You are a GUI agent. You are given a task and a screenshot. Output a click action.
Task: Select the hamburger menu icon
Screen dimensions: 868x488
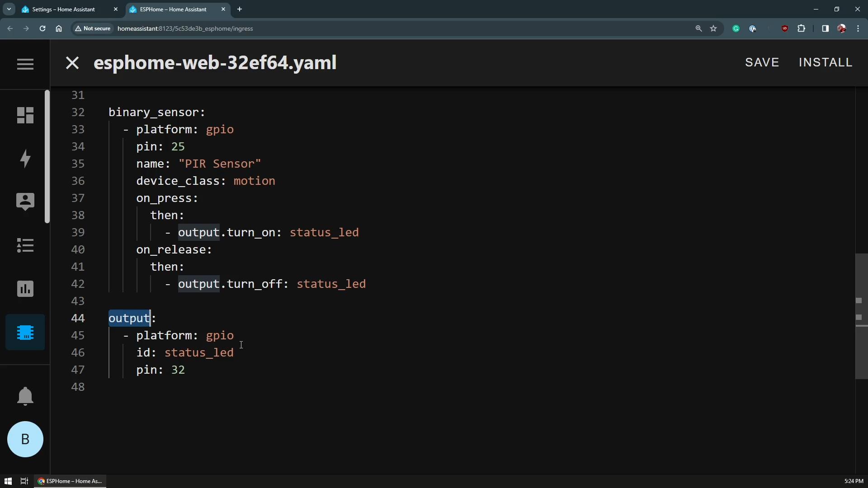(25, 64)
